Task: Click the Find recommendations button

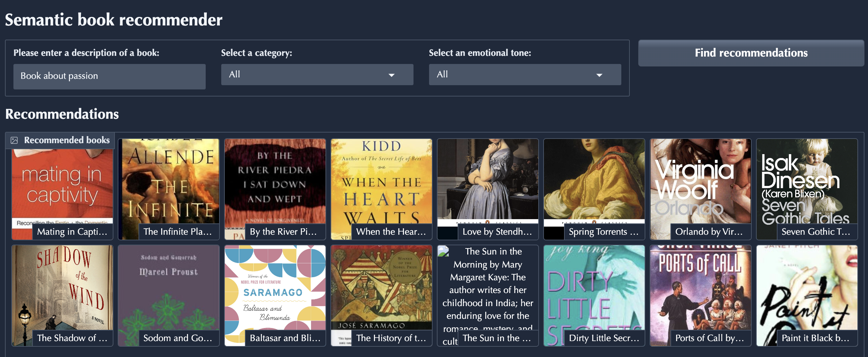Action: click(751, 53)
